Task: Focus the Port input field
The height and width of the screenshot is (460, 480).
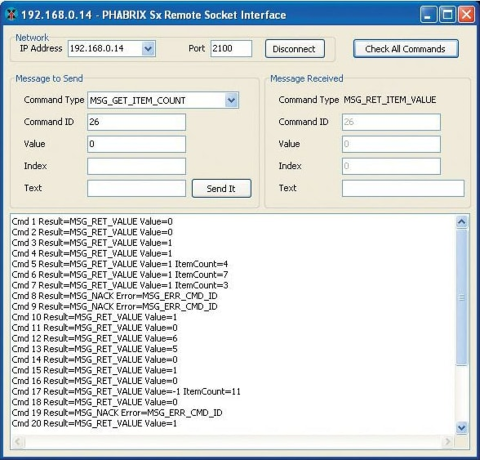Action: click(231, 49)
